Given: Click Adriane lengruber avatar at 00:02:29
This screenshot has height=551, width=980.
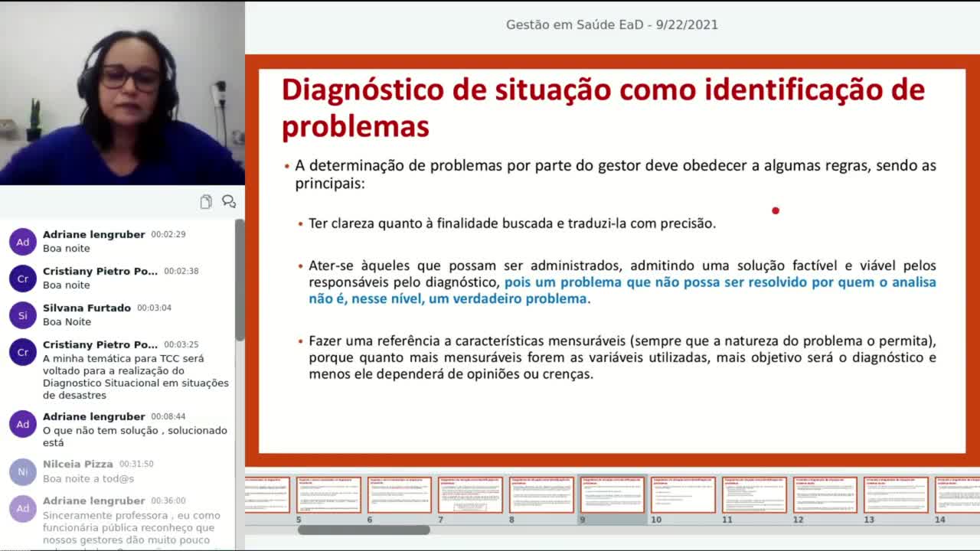Looking at the screenshot, I should (23, 242).
